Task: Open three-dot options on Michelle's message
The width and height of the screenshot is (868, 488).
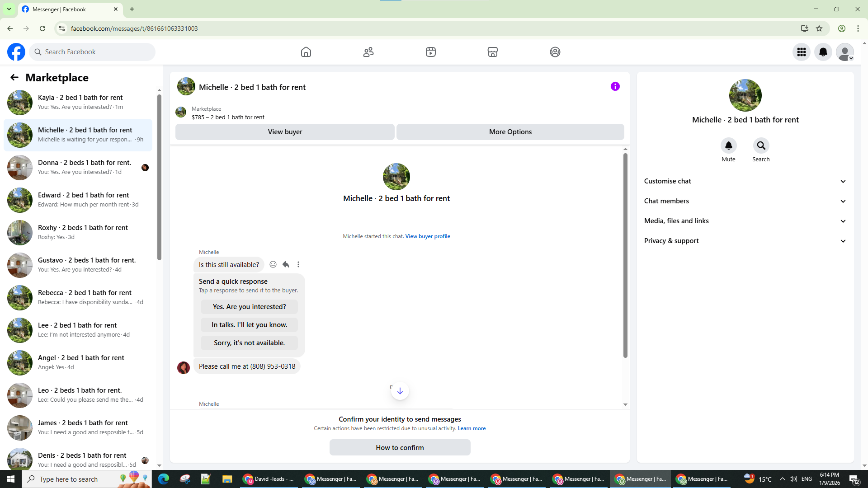Action: (298, 264)
